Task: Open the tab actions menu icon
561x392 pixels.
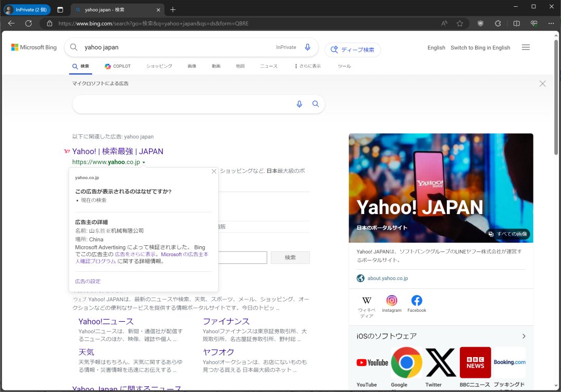Action: click(60, 10)
